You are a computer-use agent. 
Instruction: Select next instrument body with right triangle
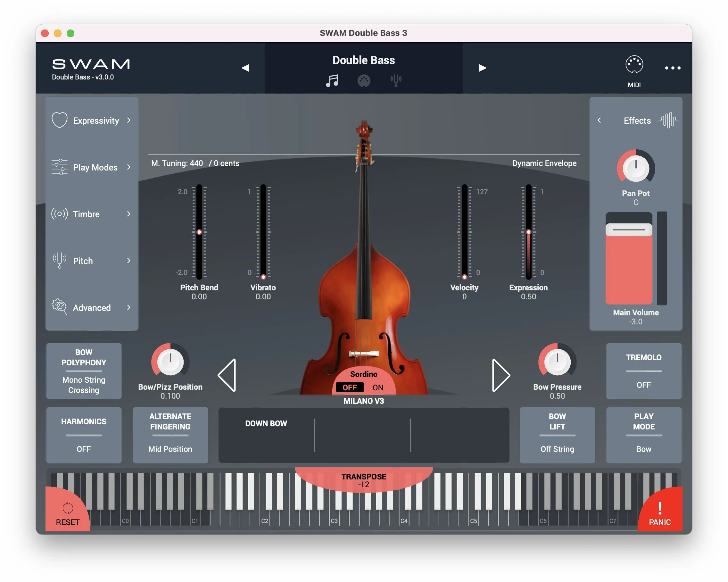click(x=500, y=375)
